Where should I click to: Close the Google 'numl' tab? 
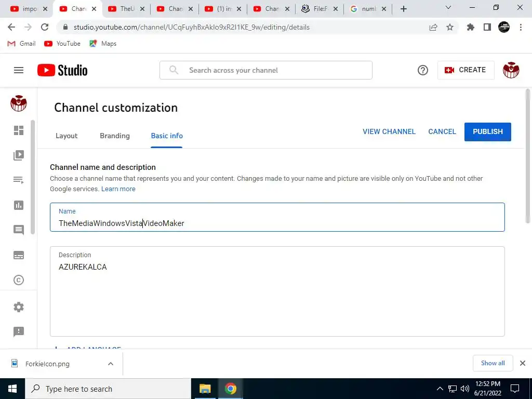[x=384, y=9]
